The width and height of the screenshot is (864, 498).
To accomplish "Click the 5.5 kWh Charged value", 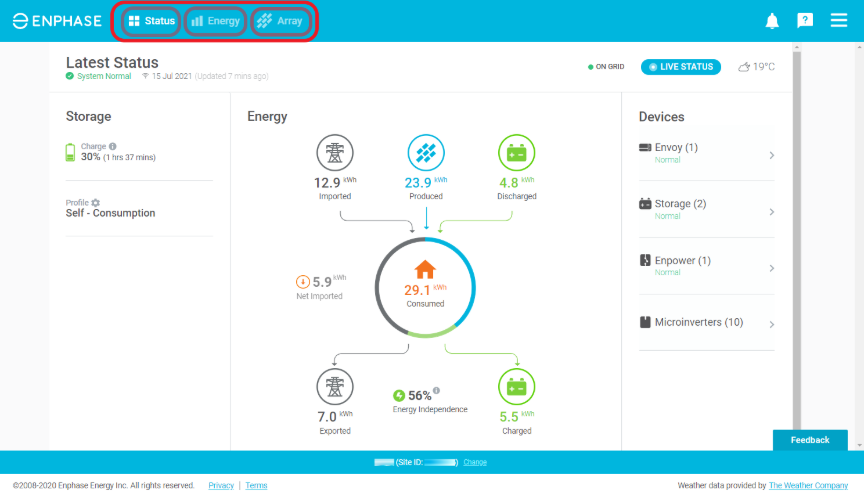I will [x=516, y=416].
